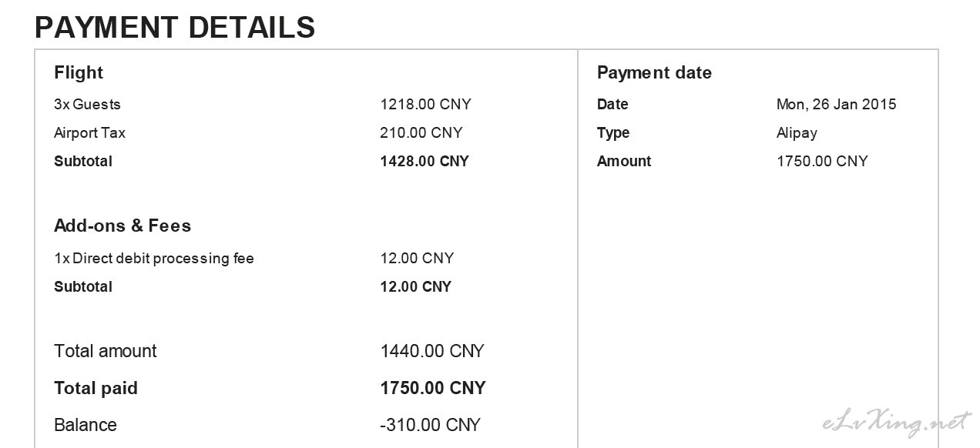Screen dimensions: 980x448
Task: Select the bold 1750.00 CNY total paid
Action: pyautogui.click(x=433, y=388)
